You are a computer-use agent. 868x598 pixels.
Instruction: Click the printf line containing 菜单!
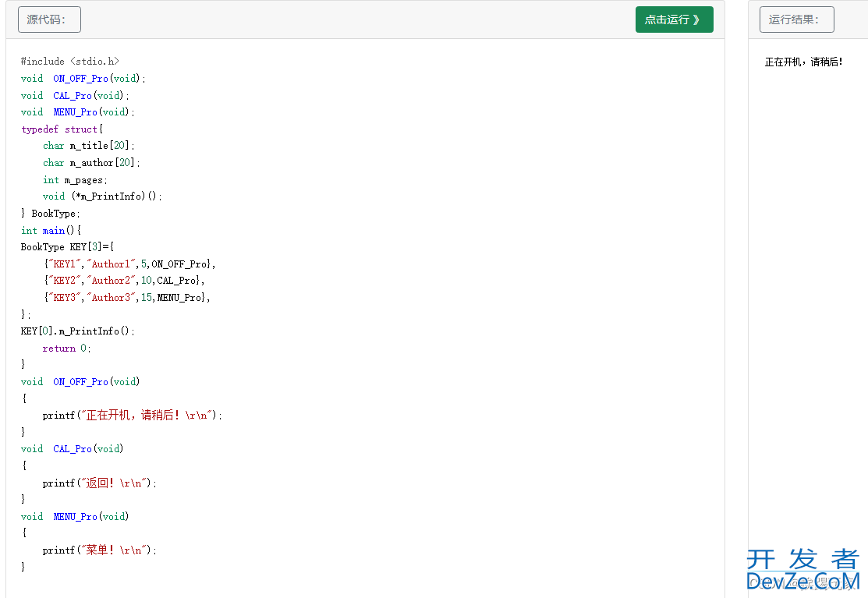[x=100, y=550]
